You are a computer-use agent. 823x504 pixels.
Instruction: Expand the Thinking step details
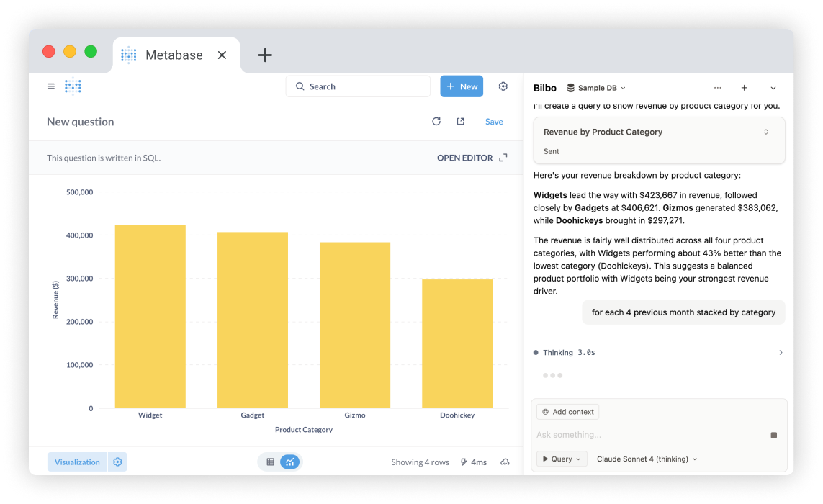781,353
